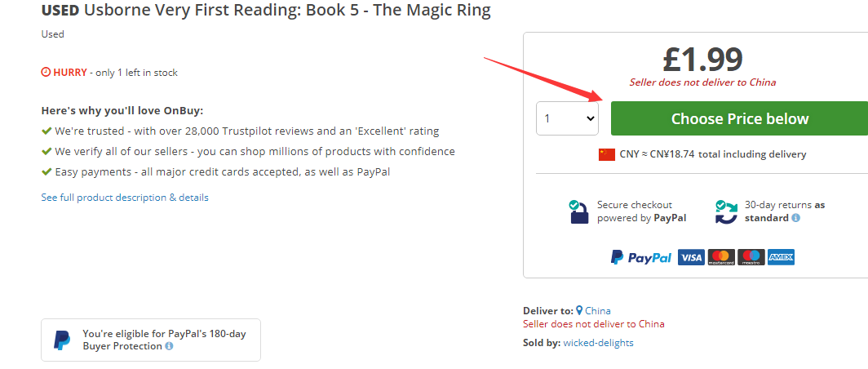Click the secure checkout padlock icon
The image size is (868, 369).
[x=578, y=211]
